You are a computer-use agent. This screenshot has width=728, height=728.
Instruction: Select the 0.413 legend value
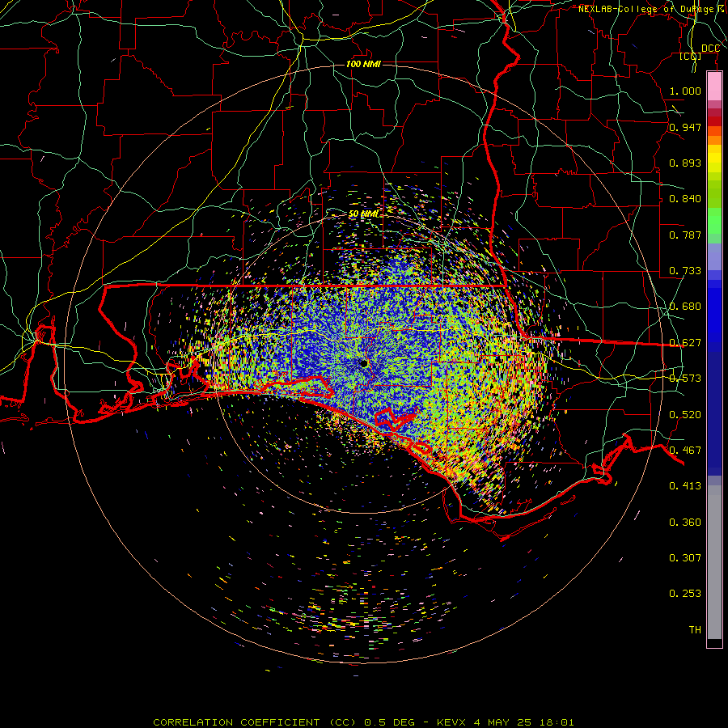(685, 486)
